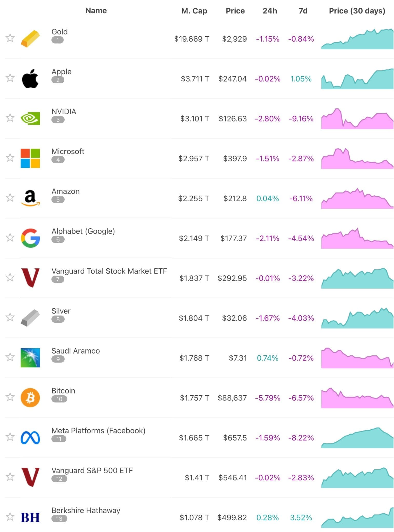The height and width of the screenshot is (532, 394).
Task: Click the Amazon logo icon
Action: 30,198
